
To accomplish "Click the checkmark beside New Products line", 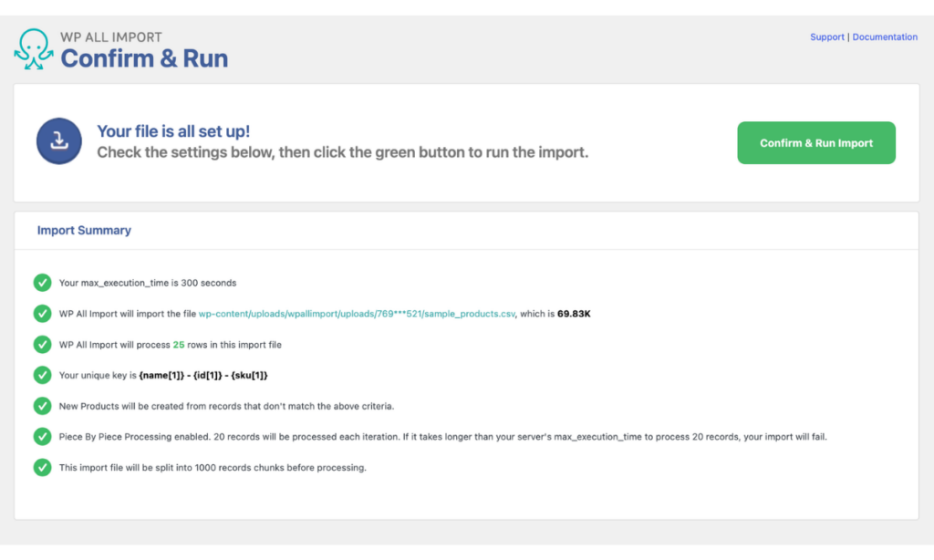I will (x=42, y=406).
